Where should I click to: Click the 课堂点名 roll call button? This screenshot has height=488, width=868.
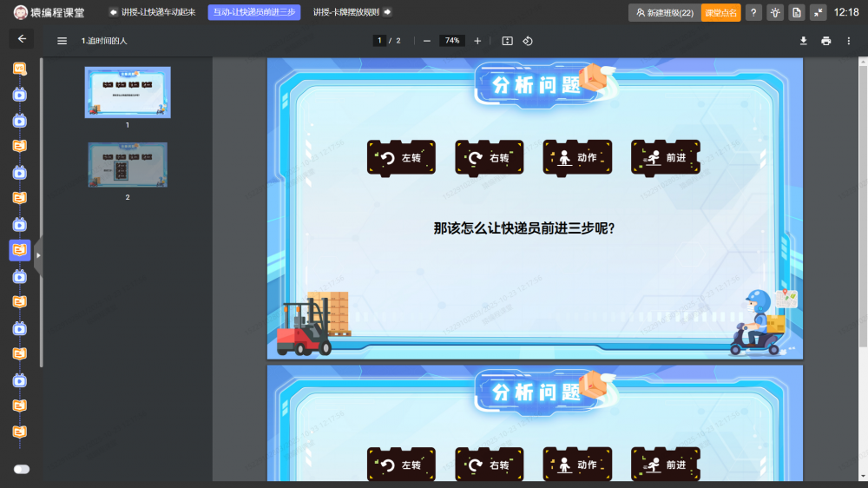(x=720, y=12)
